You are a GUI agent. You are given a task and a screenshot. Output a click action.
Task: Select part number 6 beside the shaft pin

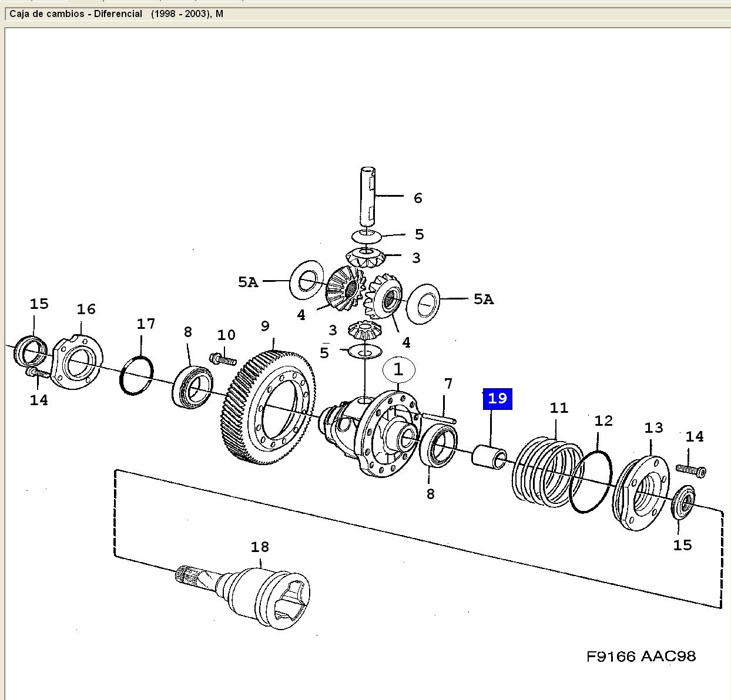coord(418,198)
